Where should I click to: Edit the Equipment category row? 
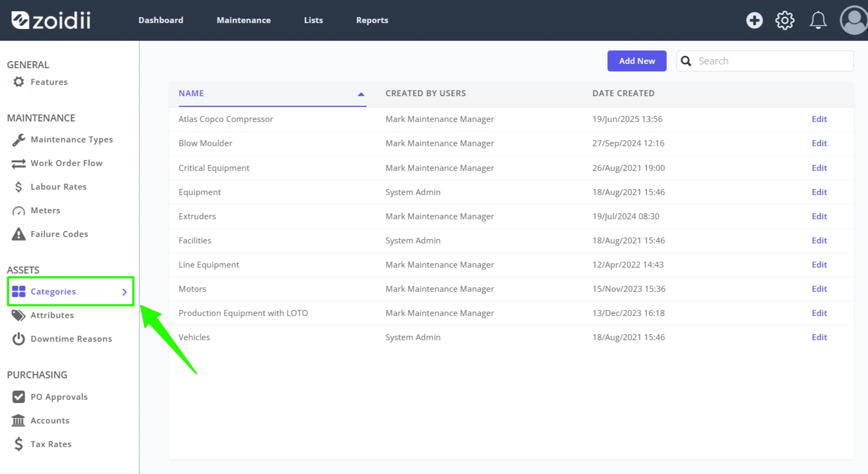pyautogui.click(x=819, y=192)
